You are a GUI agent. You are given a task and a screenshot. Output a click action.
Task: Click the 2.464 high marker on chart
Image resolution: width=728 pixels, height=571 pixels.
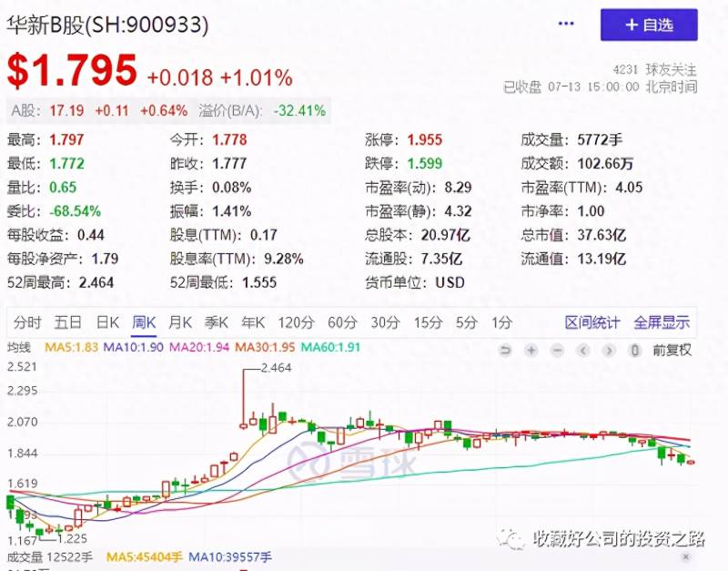tap(276, 368)
